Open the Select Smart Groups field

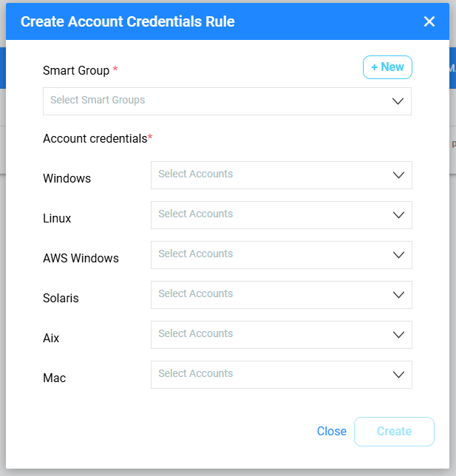(x=214, y=101)
